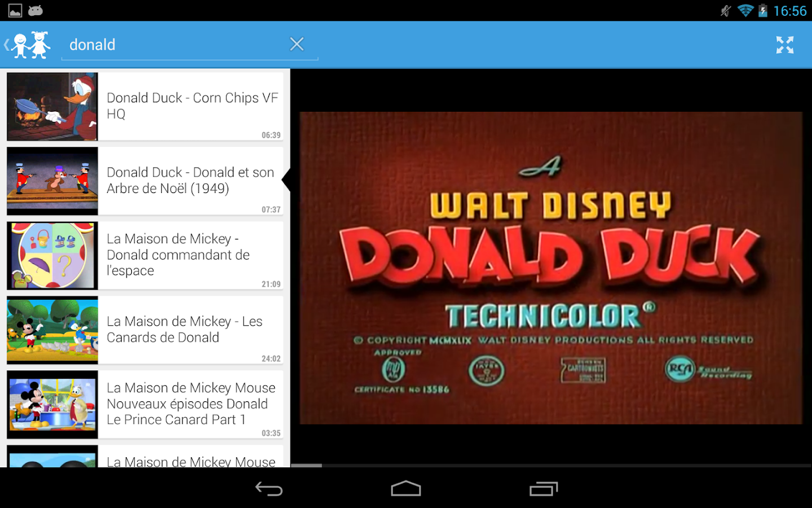Seek on the video progress bar

tap(551, 465)
